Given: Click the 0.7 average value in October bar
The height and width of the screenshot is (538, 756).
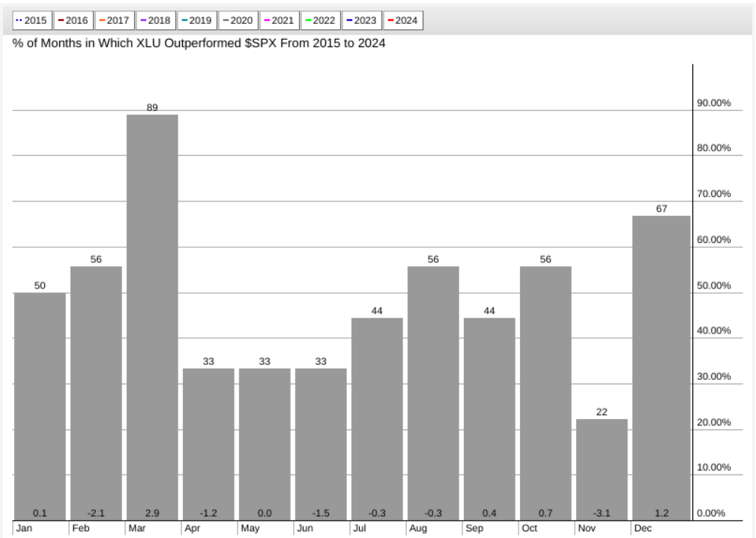Looking at the screenshot, I should 545,513.
